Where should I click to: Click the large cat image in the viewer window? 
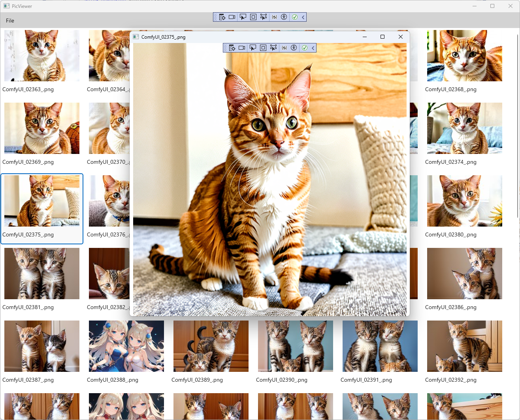coord(269,179)
